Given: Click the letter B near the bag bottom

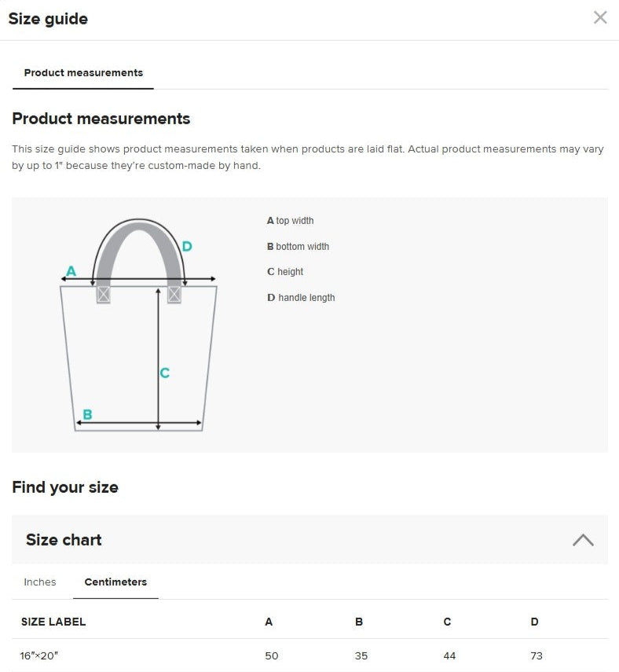Looking at the screenshot, I should (x=88, y=412).
